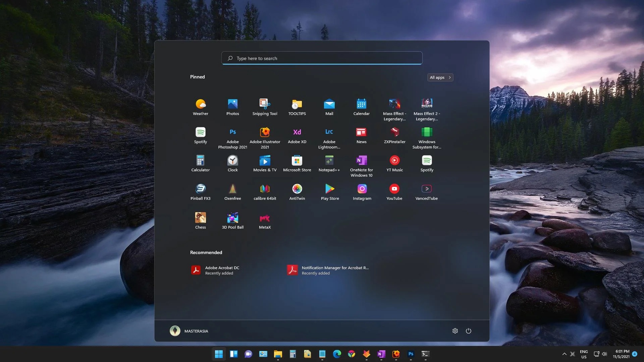
Task: Open OneNote for Windows 10 in Pinned
Action: click(362, 166)
